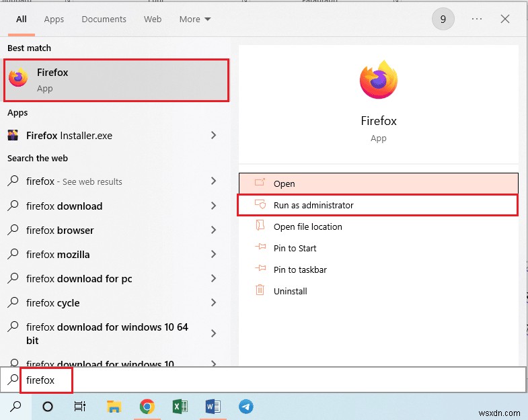Viewport: 528px width, 420px height.
Task: Click the Open file location icon
Action: (260, 225)
